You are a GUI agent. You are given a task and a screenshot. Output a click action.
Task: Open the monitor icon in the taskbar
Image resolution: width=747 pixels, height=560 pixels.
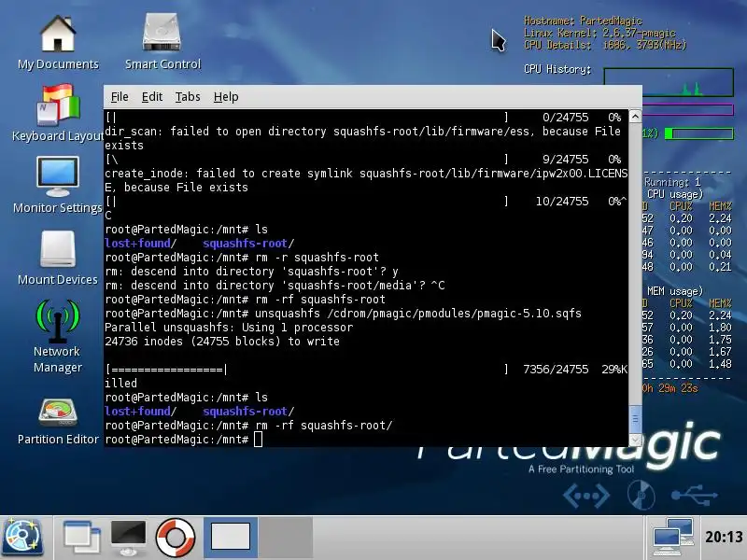(128, 539)
